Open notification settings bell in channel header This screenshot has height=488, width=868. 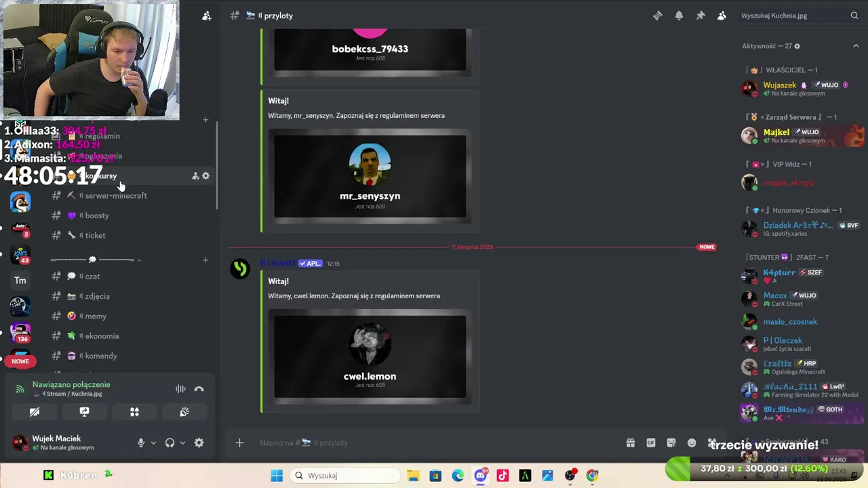pos(679,16)
